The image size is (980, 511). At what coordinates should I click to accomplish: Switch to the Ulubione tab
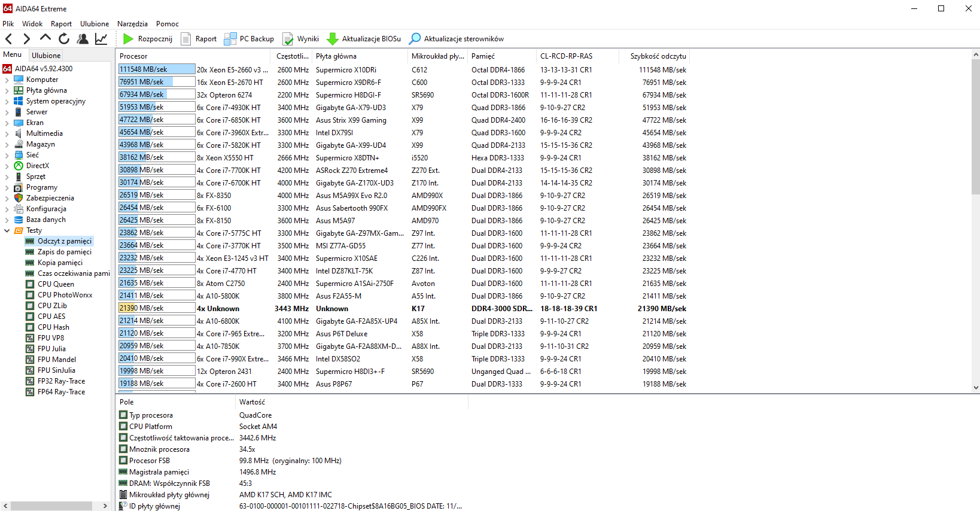(x=46, y=55)
